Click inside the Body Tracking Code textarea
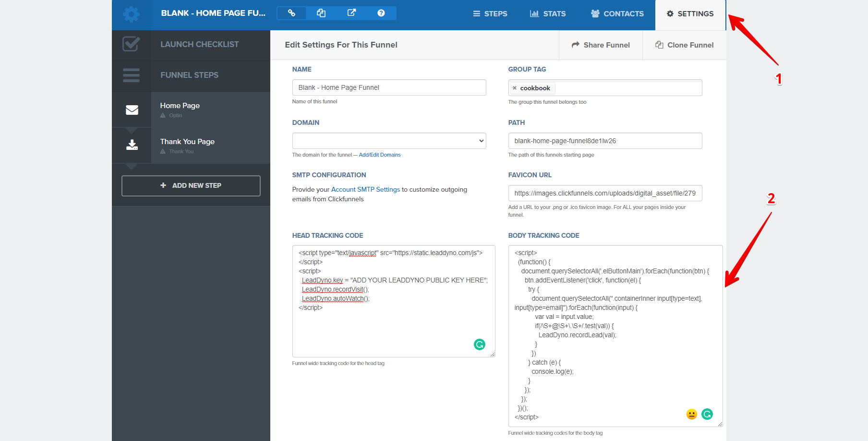Screen dimensions: 868x441 coord(615,336)
